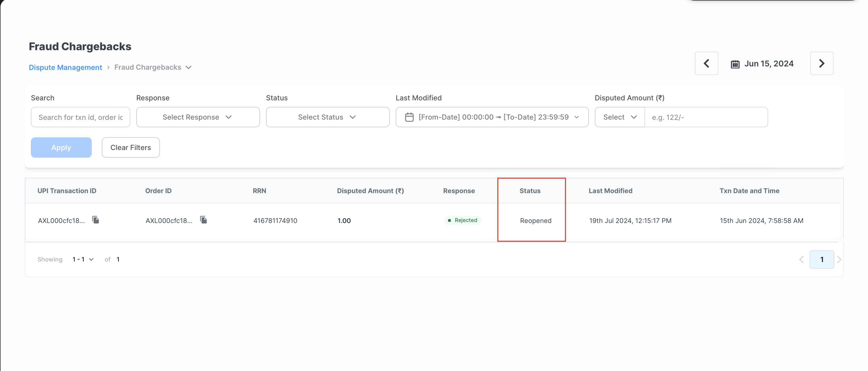The image size is (868, 371).
Task: Click previous page arrow in pagination
Action: tap(801, 259)
